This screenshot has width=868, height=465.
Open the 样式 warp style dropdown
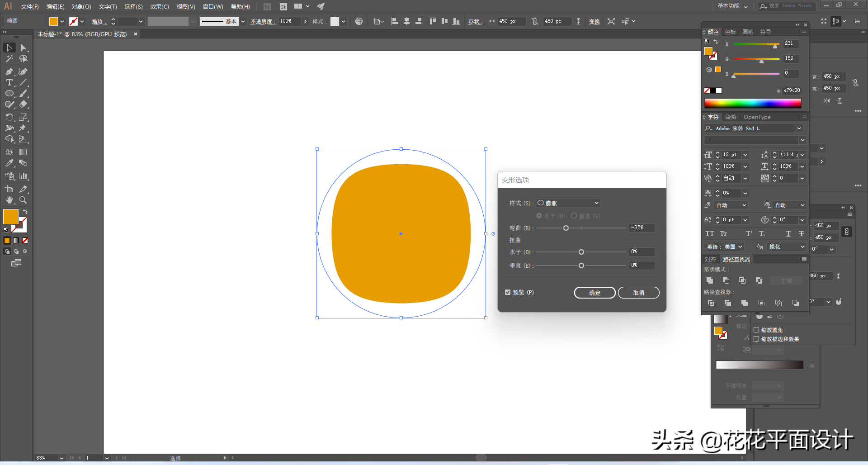pyautogui.click(x=568, y=203)
